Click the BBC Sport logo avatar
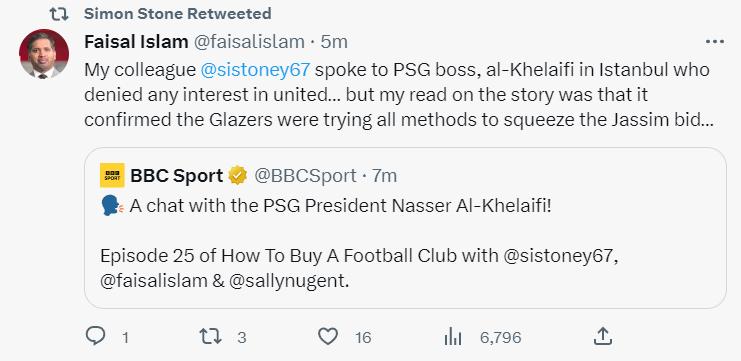Screen dimensions: 741x361 tap(112, 175)
